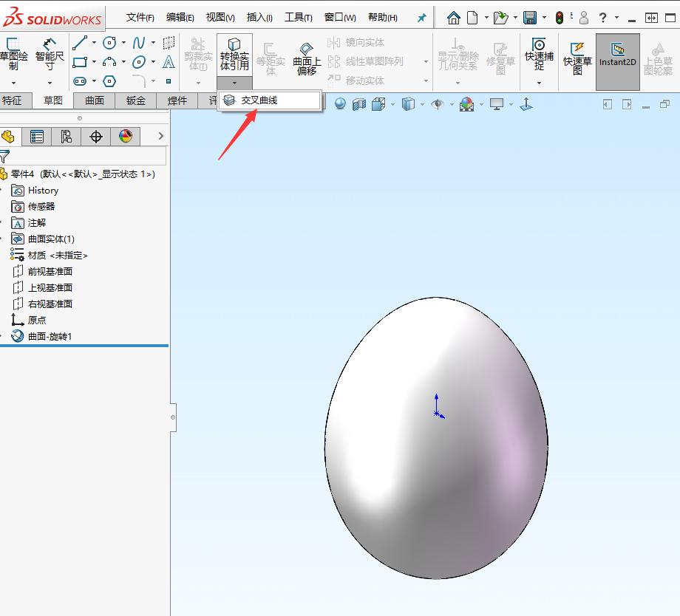Select 曲面-旋转1 in the feature tree
680x616 pixels.
(x=52, y=336)
